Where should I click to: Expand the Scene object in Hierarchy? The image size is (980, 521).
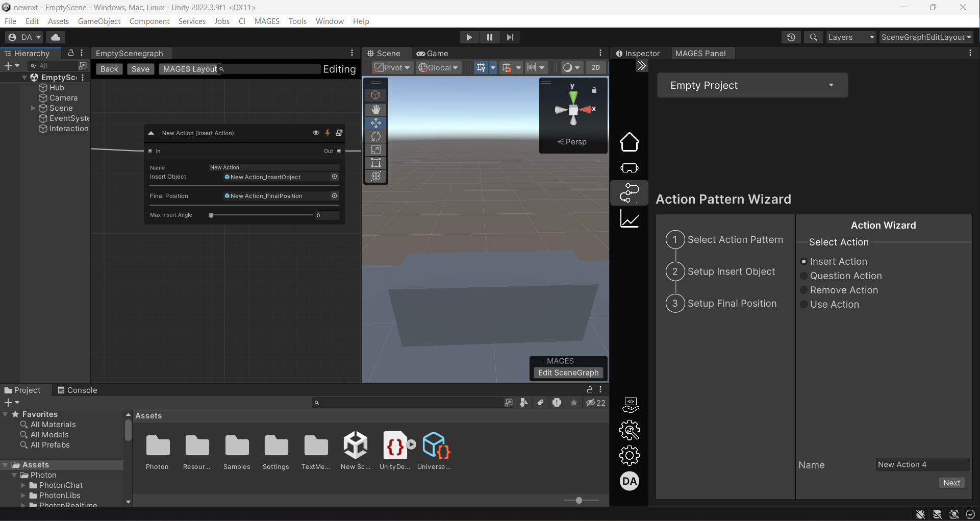(x=33, y=108)
